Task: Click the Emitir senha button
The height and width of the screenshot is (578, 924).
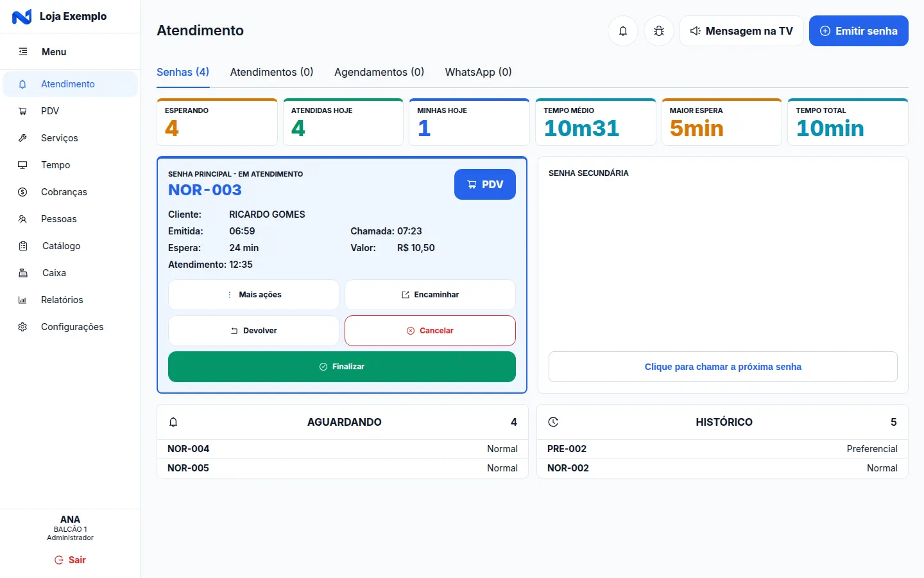Action: coord(859,31)
